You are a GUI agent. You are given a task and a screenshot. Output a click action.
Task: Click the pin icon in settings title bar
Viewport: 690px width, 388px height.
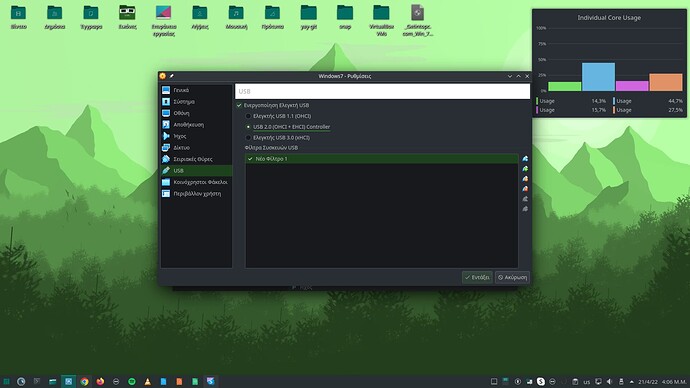[172, 76]
